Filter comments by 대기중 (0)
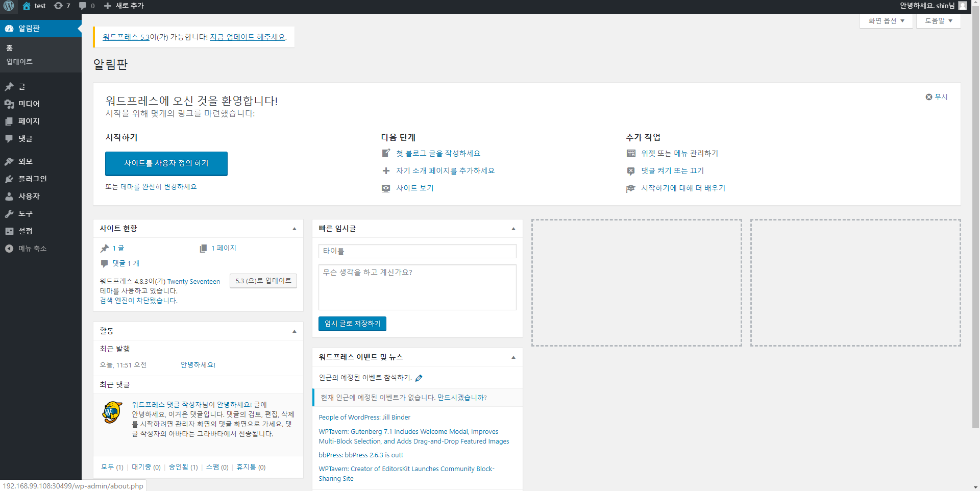This screenshot has height=491, width=980. point(146,468)
